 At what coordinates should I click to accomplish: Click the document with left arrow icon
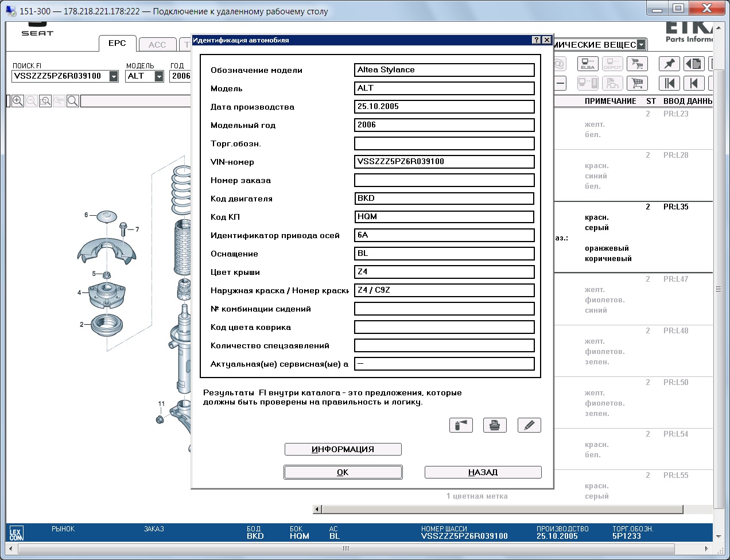coord(694,64)
